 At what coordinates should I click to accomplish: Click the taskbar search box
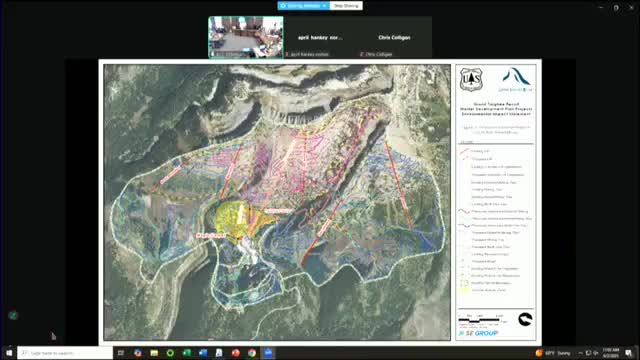tap(65, 353)
